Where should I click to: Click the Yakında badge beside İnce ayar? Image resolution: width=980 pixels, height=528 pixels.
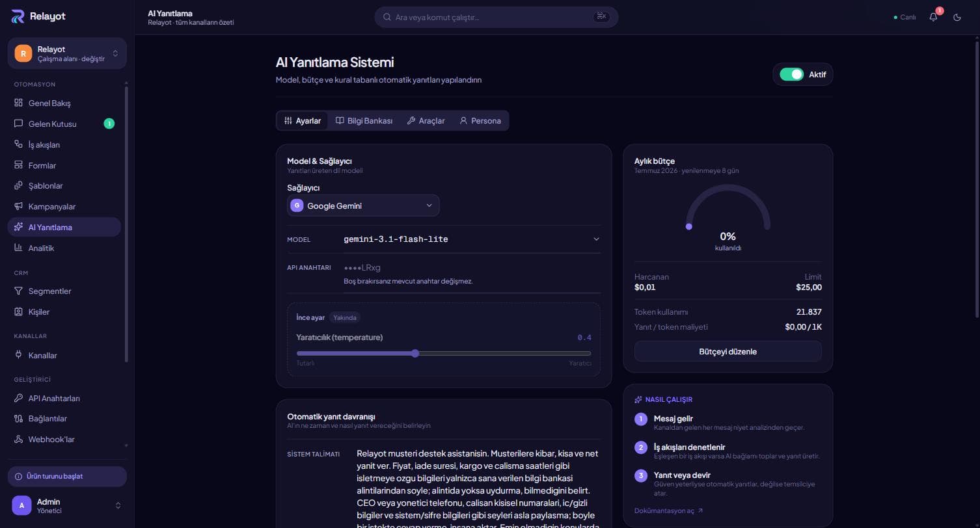coord(344,317)
